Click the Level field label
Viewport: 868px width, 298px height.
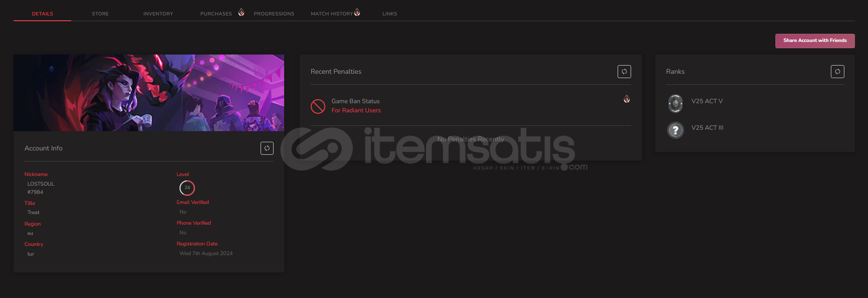point(183,174)
